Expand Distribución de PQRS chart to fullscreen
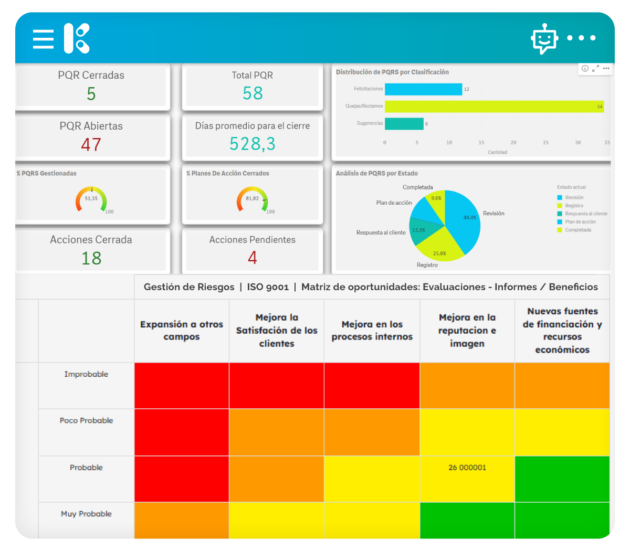This screenshot has height=551, width=630. pos(595,69)
